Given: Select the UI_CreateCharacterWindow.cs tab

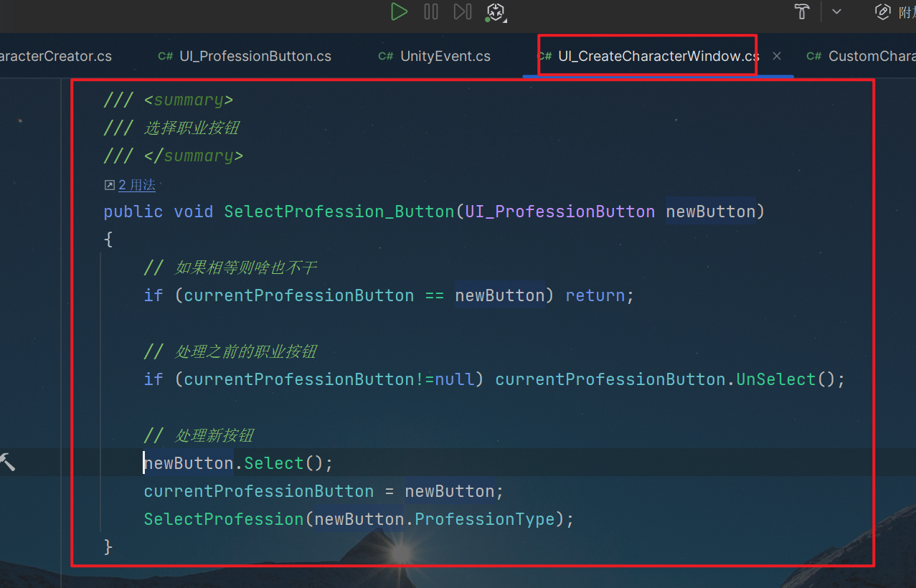Looking at the screenshot, I should [658, 56].
